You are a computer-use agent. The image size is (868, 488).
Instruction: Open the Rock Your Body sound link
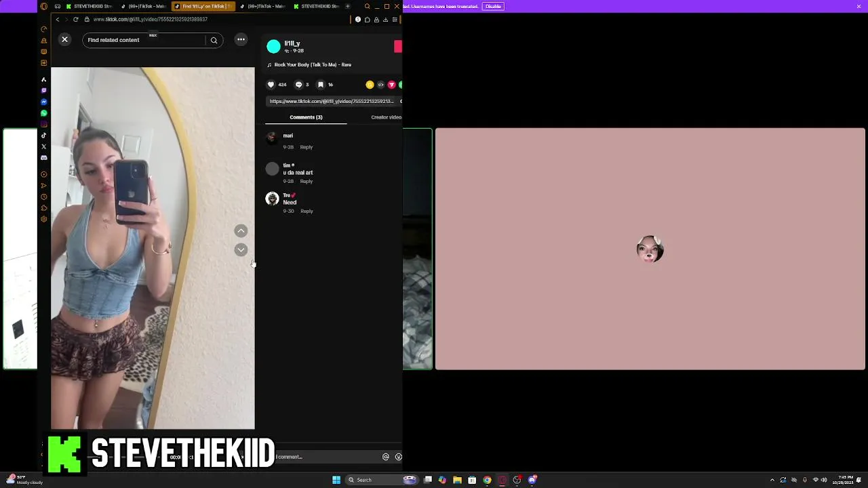click(x=313, y=64)
